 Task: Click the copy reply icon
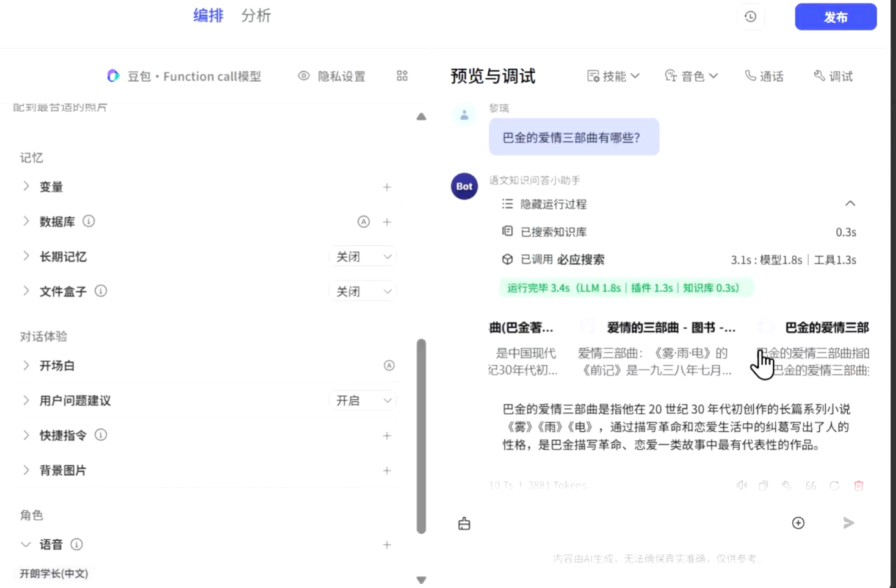[763, 486]
